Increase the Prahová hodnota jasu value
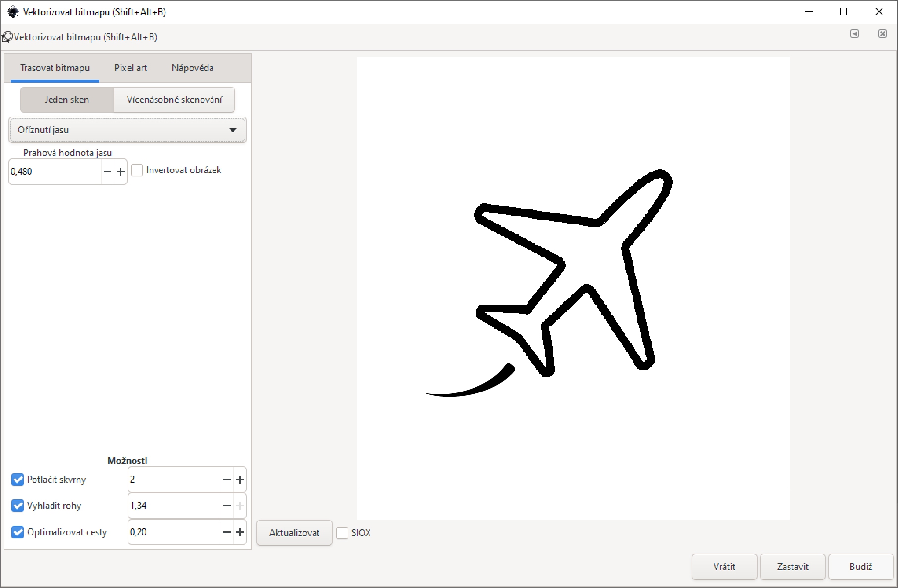Viewport: 898px width, 588px height. click(x=121, y=172)
